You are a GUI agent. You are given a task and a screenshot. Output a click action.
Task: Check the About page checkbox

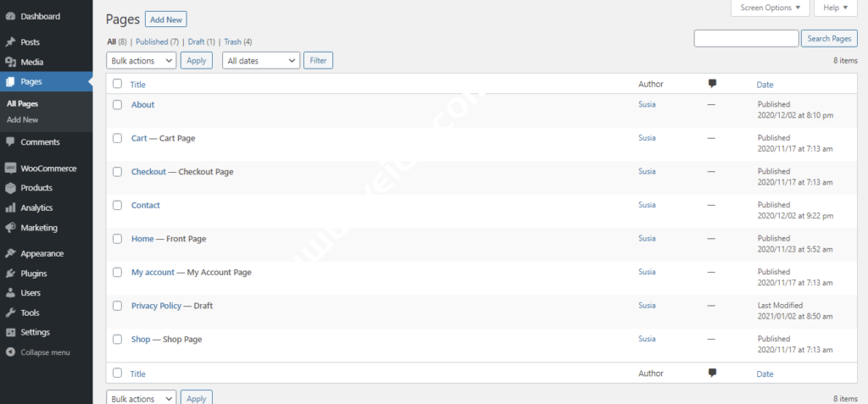117,104
